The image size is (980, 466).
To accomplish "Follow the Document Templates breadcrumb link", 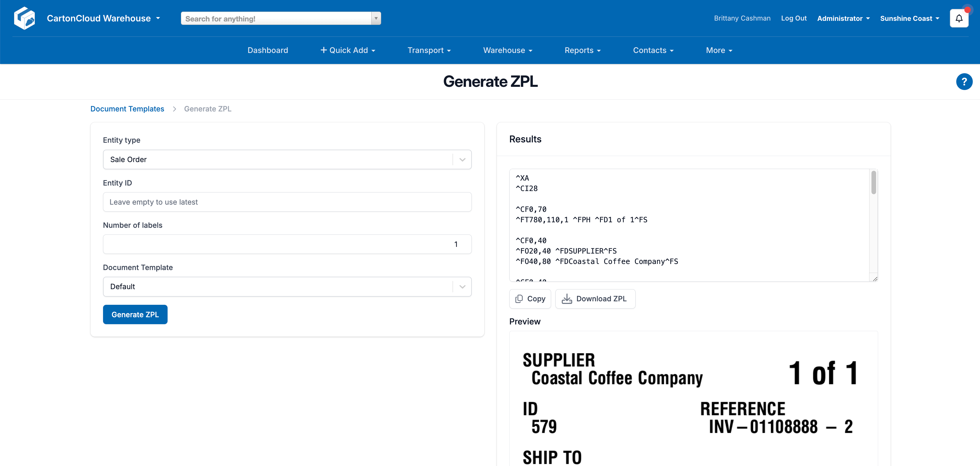I will pos(127,109).
